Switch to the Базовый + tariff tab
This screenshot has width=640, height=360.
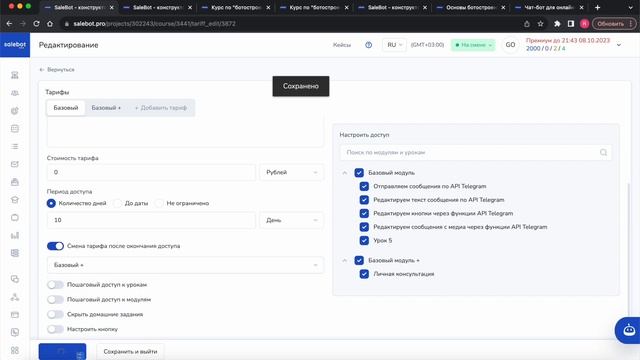pyautogui.click(x=106, y=108)
